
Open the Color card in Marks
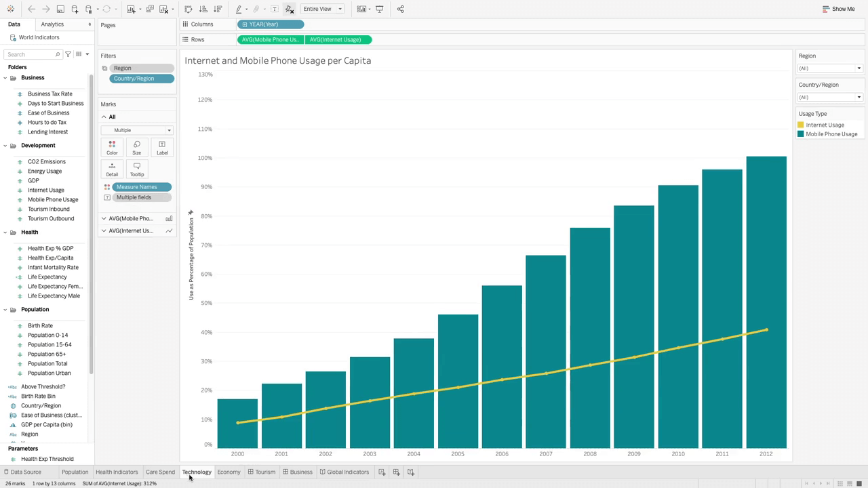click(x=112, y=147)
